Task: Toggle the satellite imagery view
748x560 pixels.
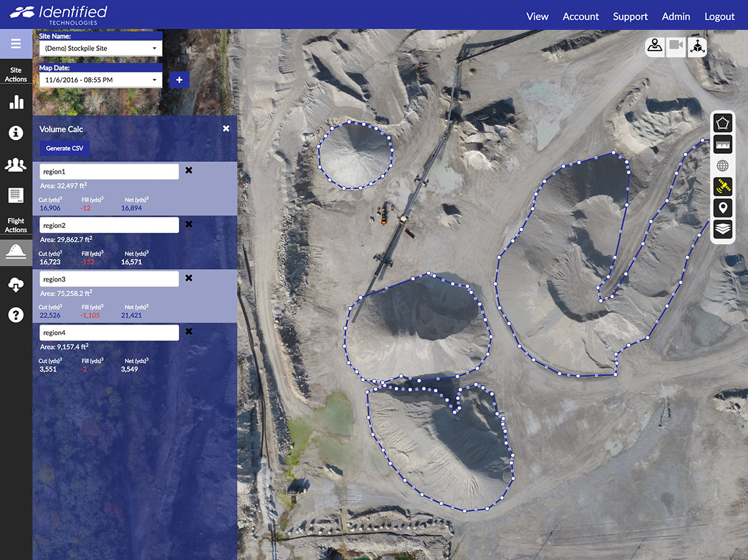Action: click(x=722, y=186)
